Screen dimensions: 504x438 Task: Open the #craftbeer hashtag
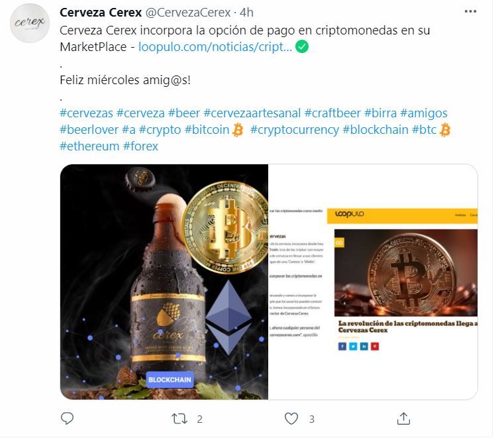(x=332, y=113)
